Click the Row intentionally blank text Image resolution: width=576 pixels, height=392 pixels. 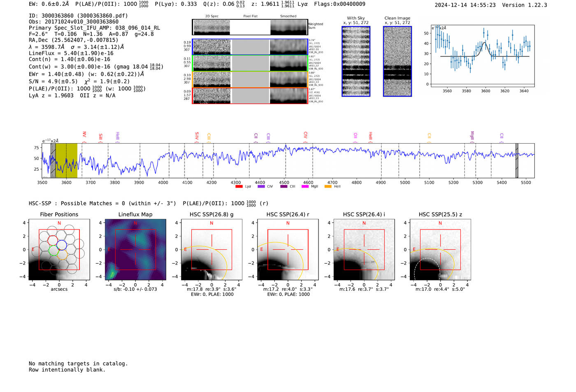coord(67,370)
